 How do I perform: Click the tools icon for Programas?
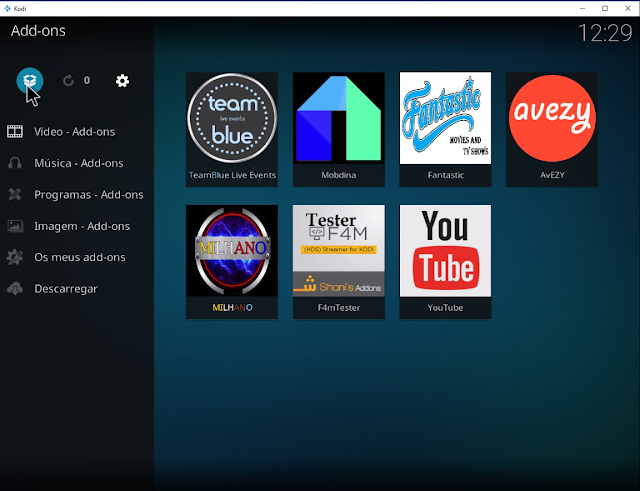pyautogui.click(x=15, y=194)
